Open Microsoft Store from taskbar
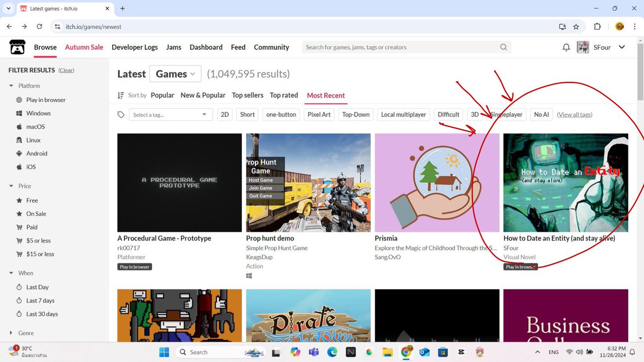This screenshot has height=362, width=644. coord(443,352)
